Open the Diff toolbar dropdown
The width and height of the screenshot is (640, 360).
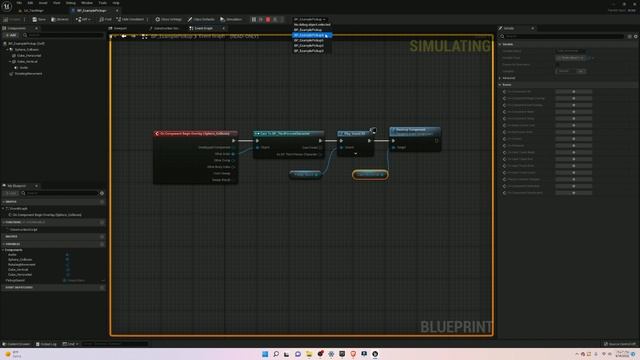pos(83,19)
